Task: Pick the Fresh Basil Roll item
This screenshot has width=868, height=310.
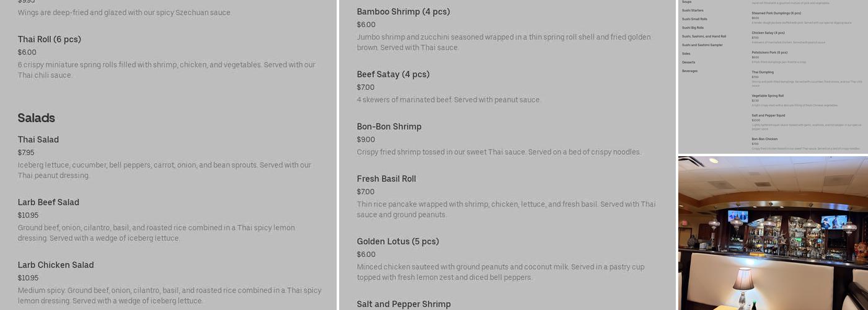Action: [386, 179]
